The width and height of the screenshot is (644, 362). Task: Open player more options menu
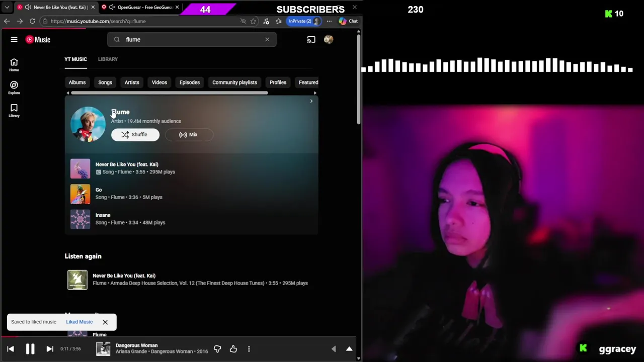pos(249,349)
